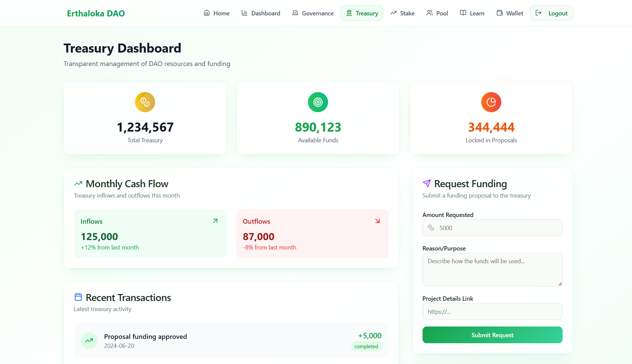Screen dimensions: 632x364
Task: Click the trending icon beside Monthly Cash Flow
Action: click(78, 184)
